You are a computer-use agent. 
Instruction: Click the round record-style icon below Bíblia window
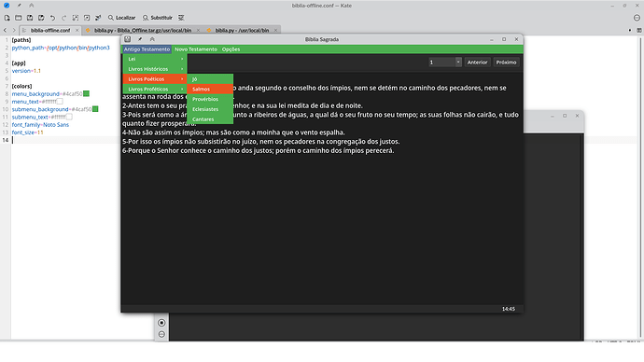[161, 323]
